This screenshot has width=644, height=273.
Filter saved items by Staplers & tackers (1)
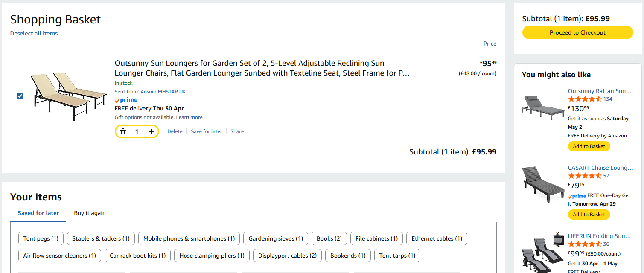coord(101,238)
